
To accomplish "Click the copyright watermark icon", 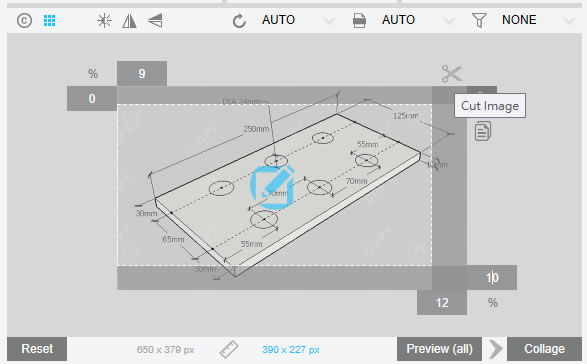I will tap(24, 20).
